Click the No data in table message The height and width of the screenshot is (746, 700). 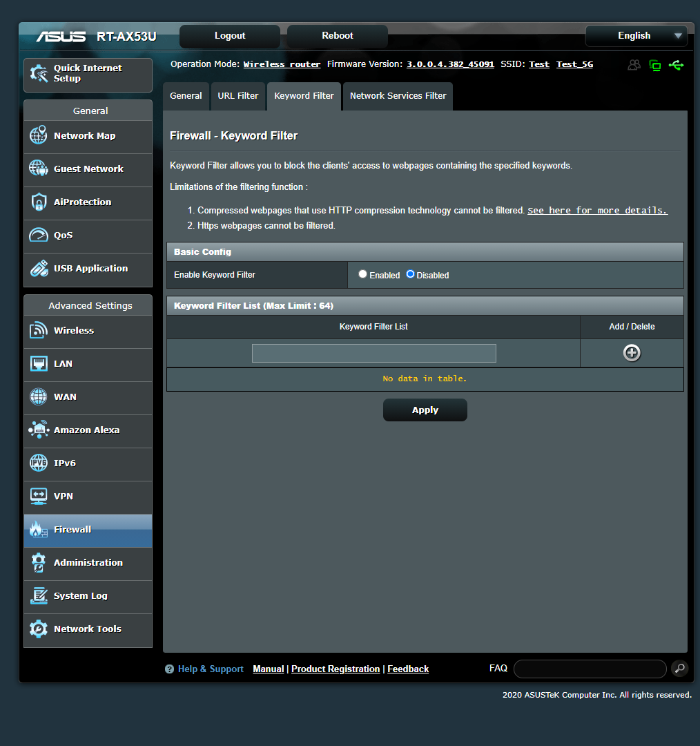(425, 379)
